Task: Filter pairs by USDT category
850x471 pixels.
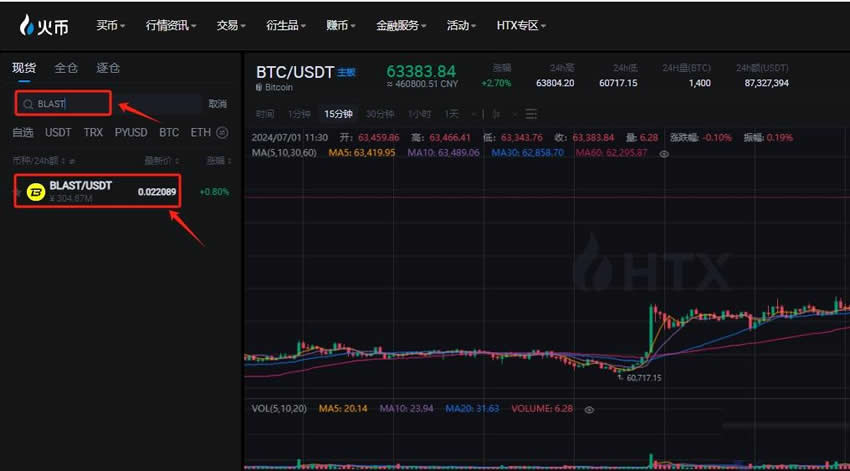Action: [58, 132]
